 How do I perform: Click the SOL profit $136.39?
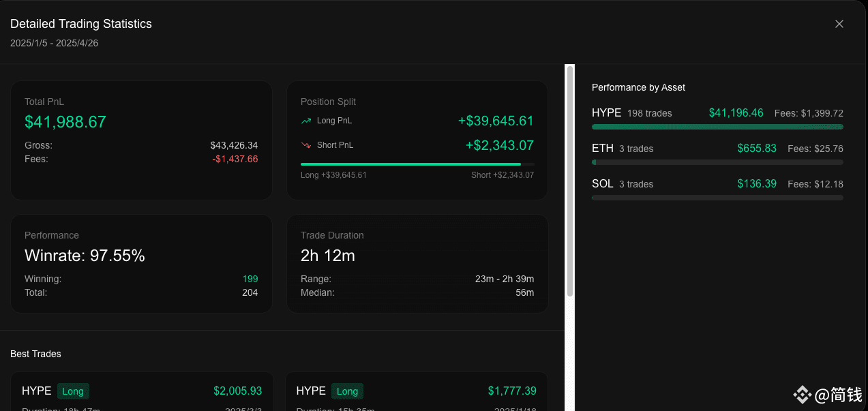(x=757, y=184)
